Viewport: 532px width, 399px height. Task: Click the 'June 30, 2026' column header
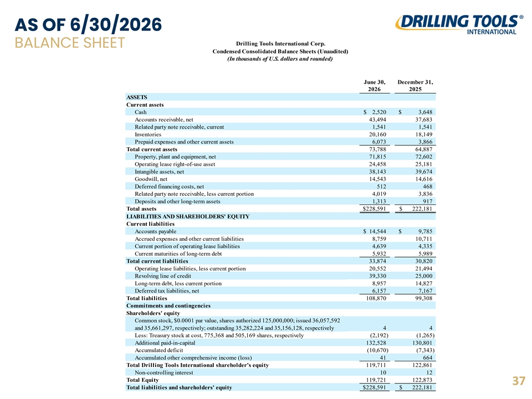click(375, 85)
